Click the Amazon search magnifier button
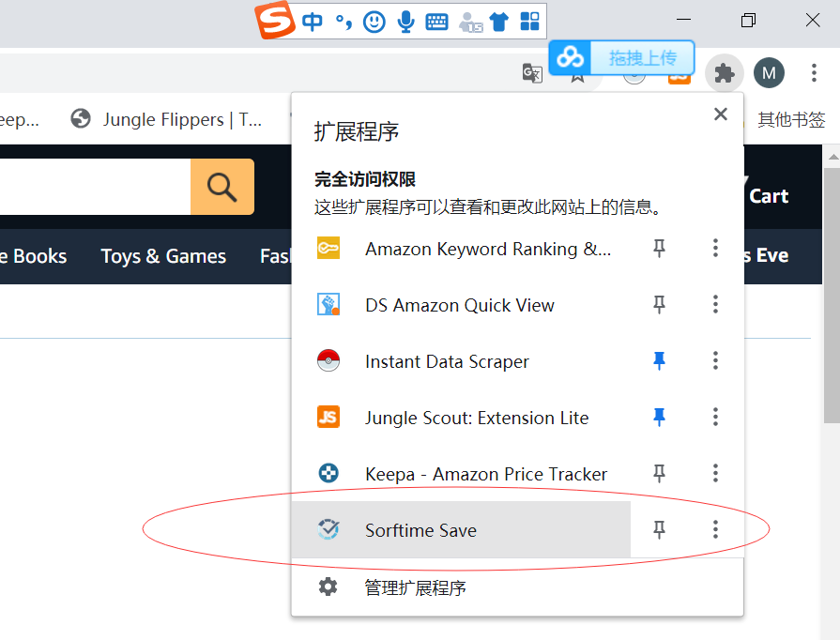Image resolution: width=840 pixels, height=640 pixels. point(222,187)
